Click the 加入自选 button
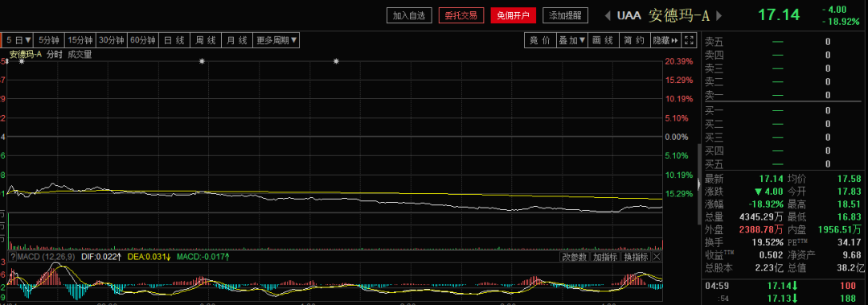The width and height of the screenshot is (868, 305). pos(408,15)
